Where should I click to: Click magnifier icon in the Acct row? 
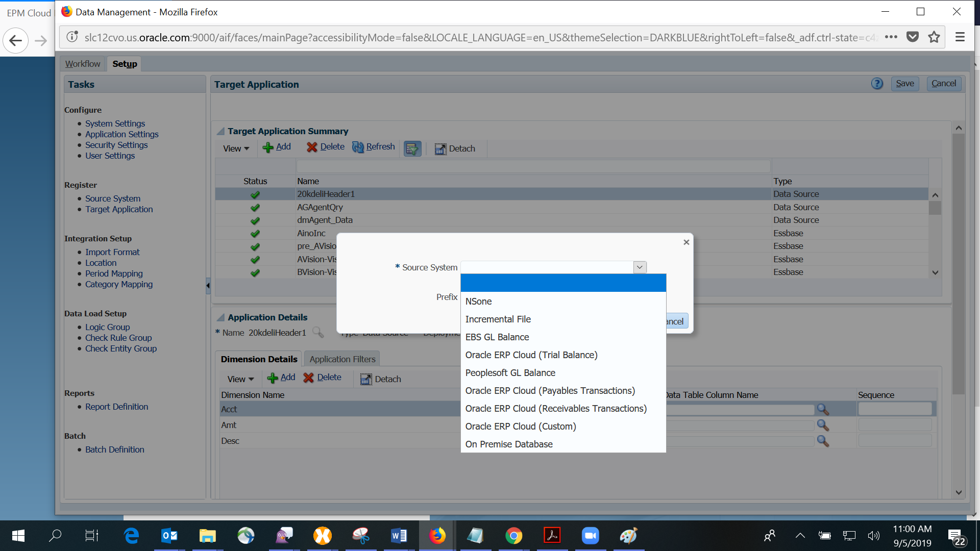coord(823,409)
